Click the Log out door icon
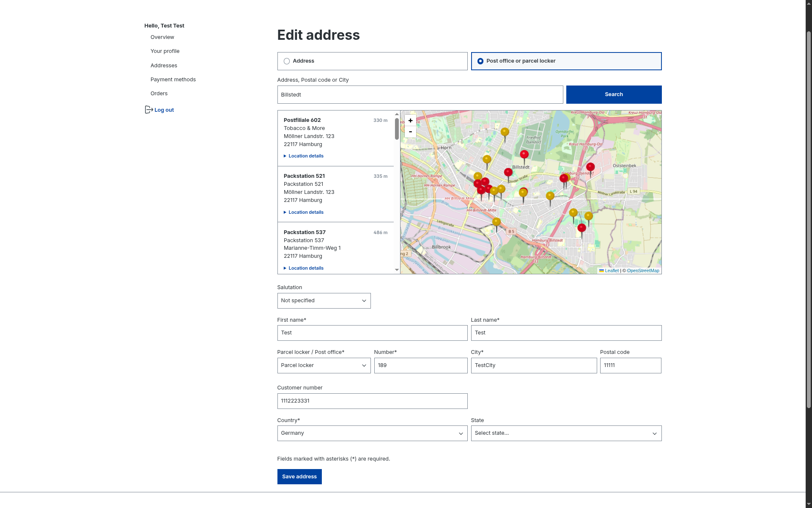The width and height of the screenshot is (812, 508). click(x=149, y=110)
